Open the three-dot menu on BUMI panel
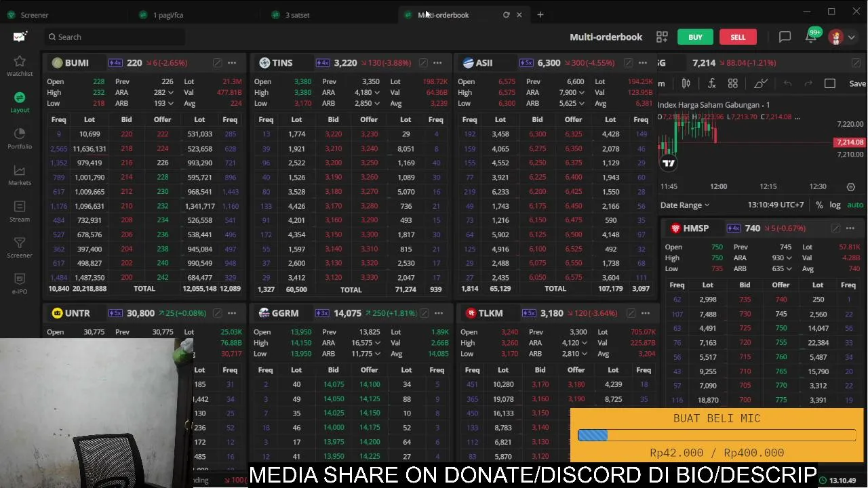 (232, 62)
